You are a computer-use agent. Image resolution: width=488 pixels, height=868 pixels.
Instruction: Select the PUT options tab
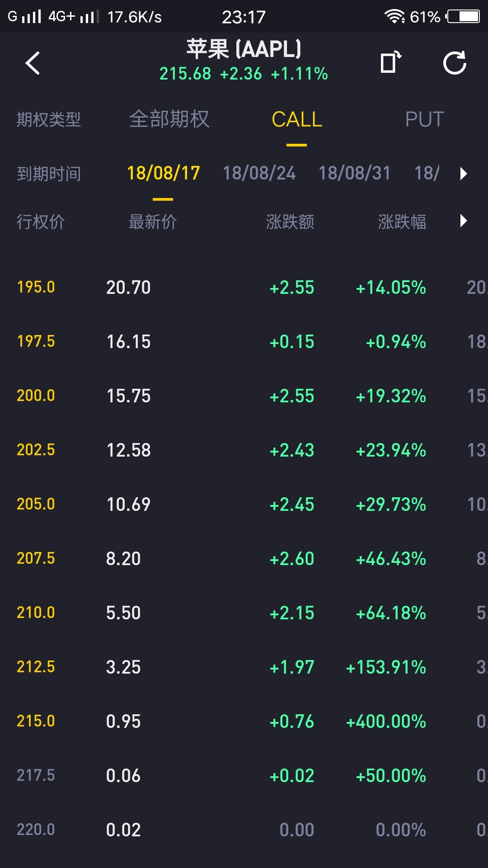pyautogui.click(x=425, y=120)
